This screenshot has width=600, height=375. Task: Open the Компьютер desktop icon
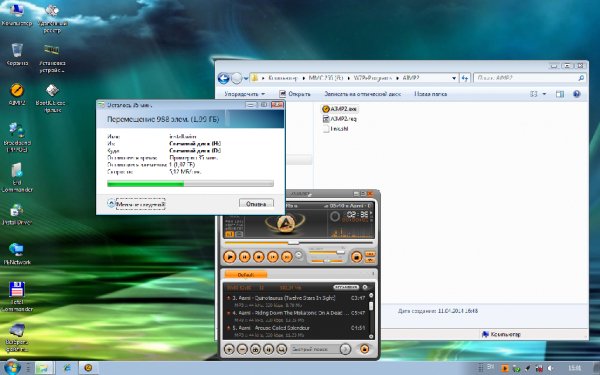(x=17, y=15)
